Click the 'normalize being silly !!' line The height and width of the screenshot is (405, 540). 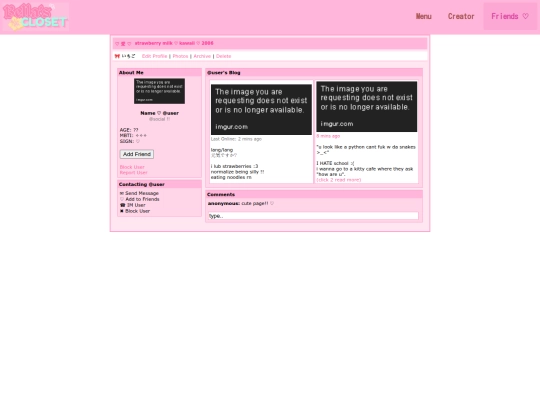coord(237,172)
